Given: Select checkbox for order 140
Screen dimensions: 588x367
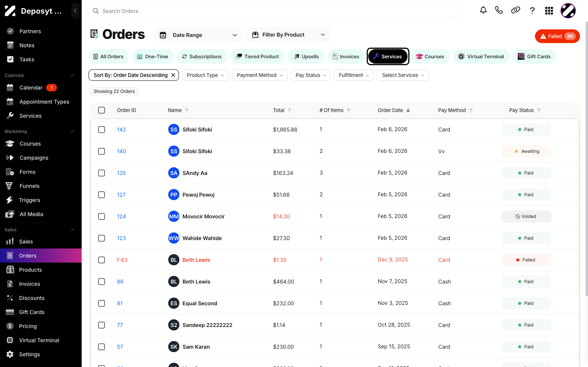Looking at the screenshot, I should (101, 151).
